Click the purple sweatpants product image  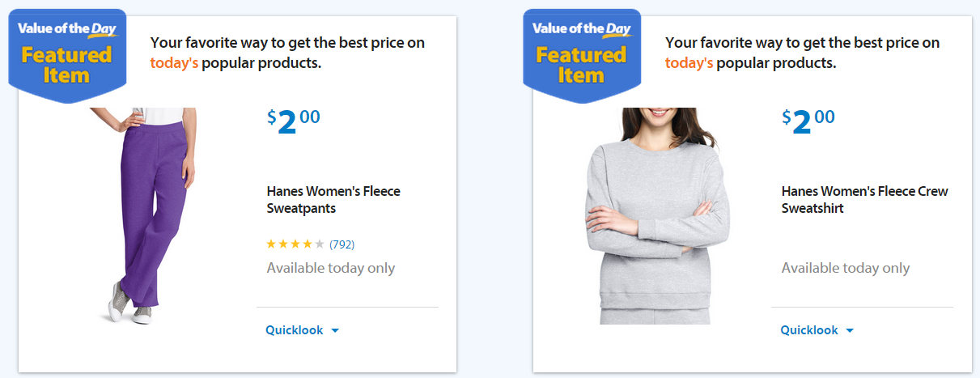143,216
